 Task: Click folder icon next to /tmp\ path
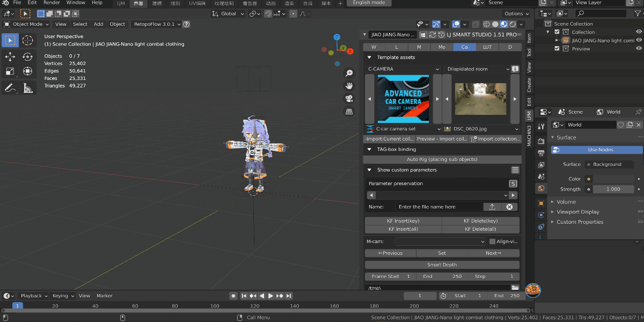coord(514,289)
